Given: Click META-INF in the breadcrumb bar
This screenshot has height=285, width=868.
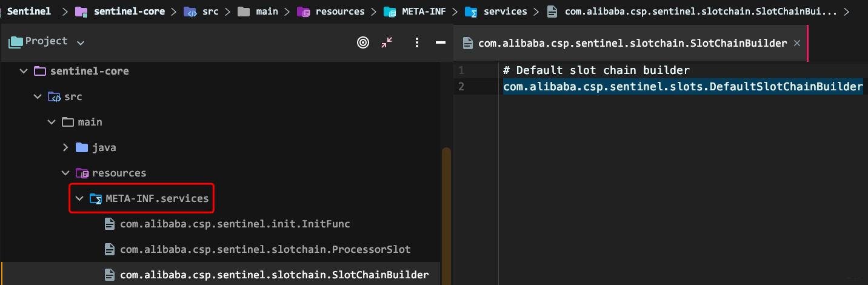Looking at the screenshot, I should point(424,11).
